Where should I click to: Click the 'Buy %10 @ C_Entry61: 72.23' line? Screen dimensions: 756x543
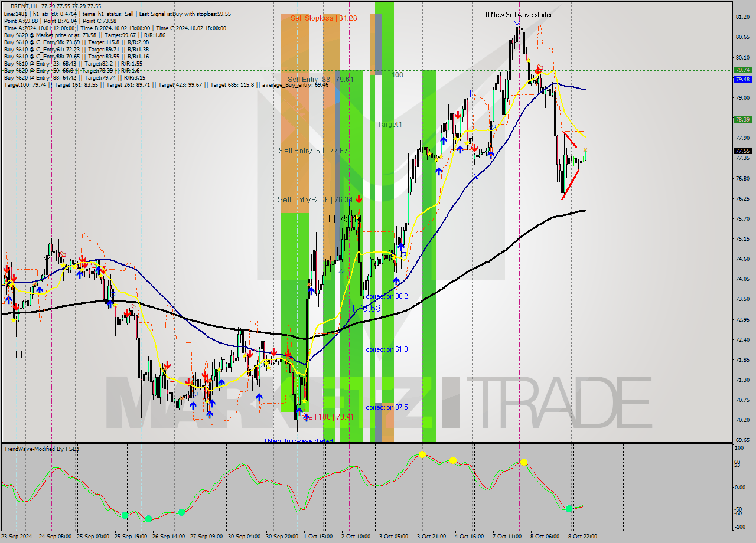tap(76, 49)
